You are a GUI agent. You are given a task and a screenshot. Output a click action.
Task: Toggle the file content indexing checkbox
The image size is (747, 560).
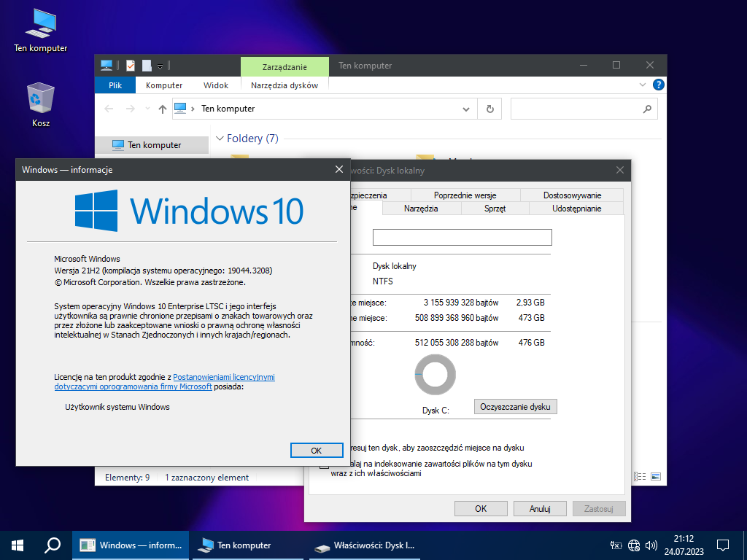point(324,464)
